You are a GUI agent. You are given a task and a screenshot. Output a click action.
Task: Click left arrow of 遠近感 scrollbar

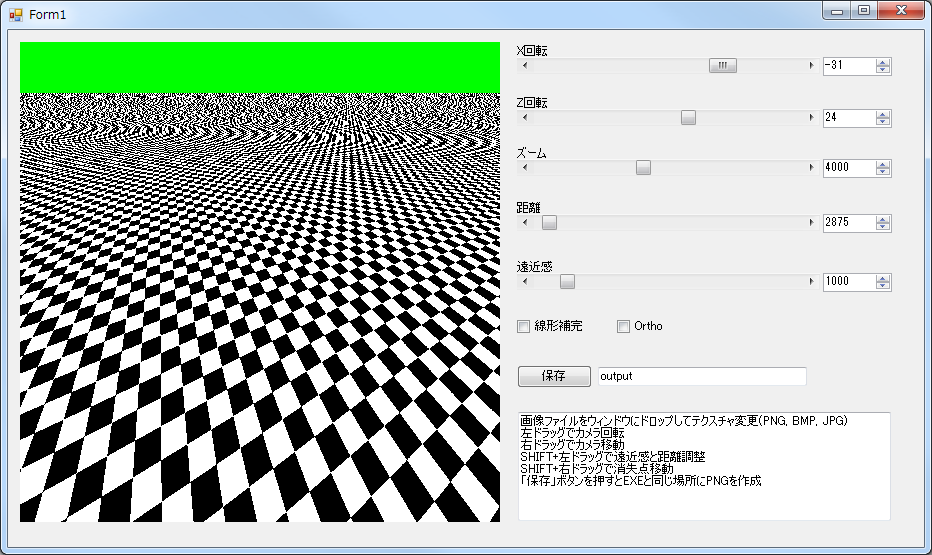click(524, 281)
